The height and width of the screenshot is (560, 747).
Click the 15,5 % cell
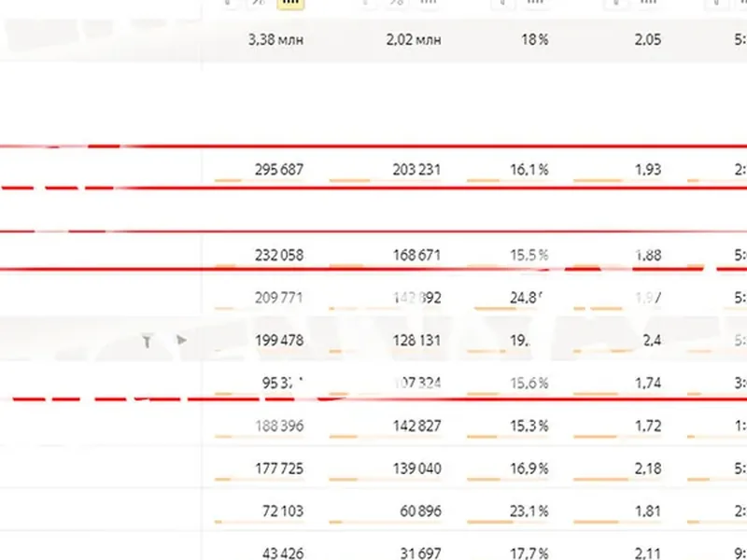coord(529,255)
